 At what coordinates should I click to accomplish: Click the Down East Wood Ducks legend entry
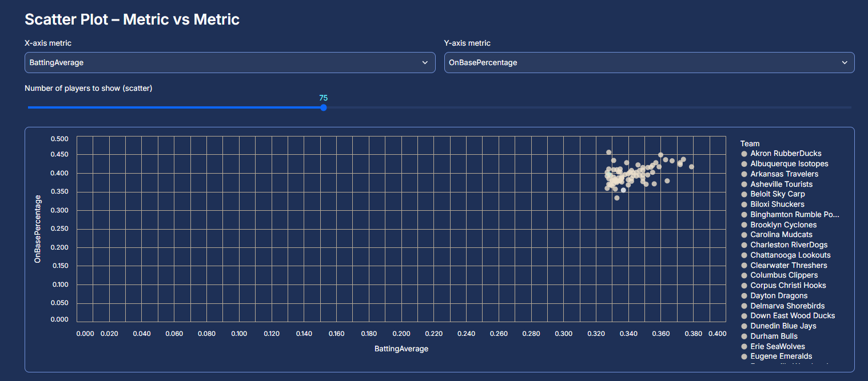pyautogui.click(x=788, y=316)
